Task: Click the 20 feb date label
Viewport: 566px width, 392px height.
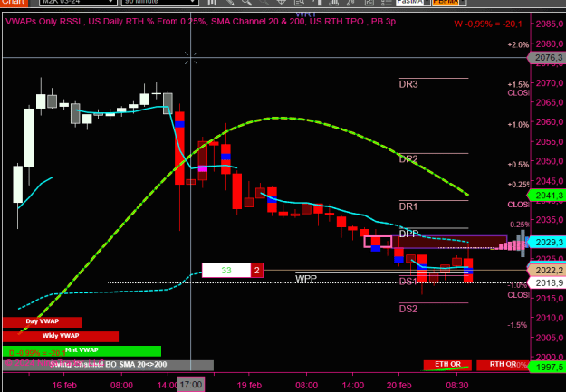Action: tap(399, 385)
